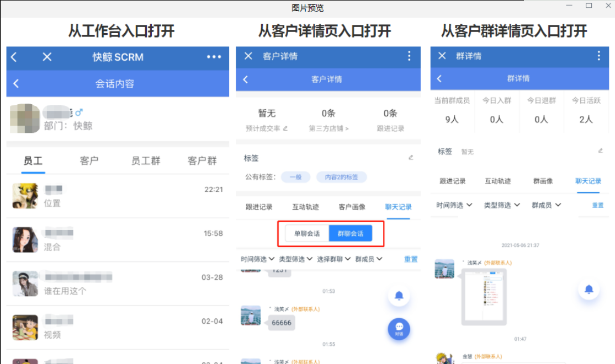The height and width of the screenshot is (364, 615).
Task: Open three-dot menu in 快鲸 SCRM header
Action: click(214, 57)
